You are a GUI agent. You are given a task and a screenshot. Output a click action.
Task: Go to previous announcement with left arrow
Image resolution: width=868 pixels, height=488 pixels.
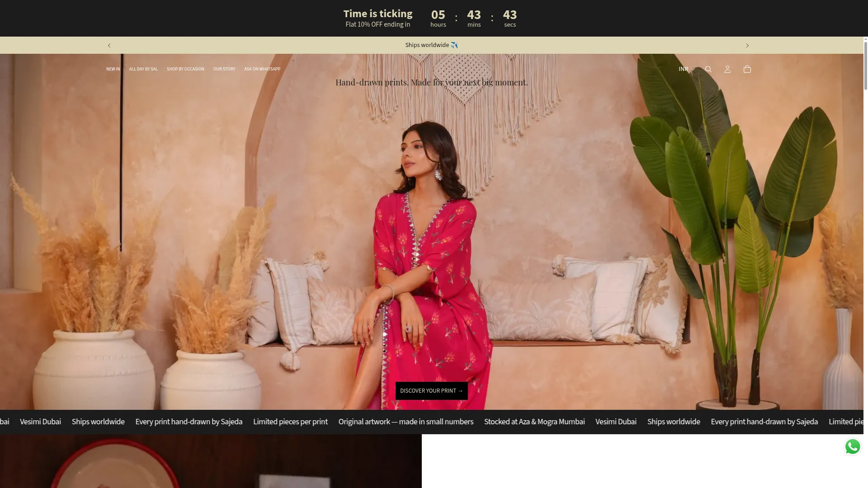coord(109,45)
